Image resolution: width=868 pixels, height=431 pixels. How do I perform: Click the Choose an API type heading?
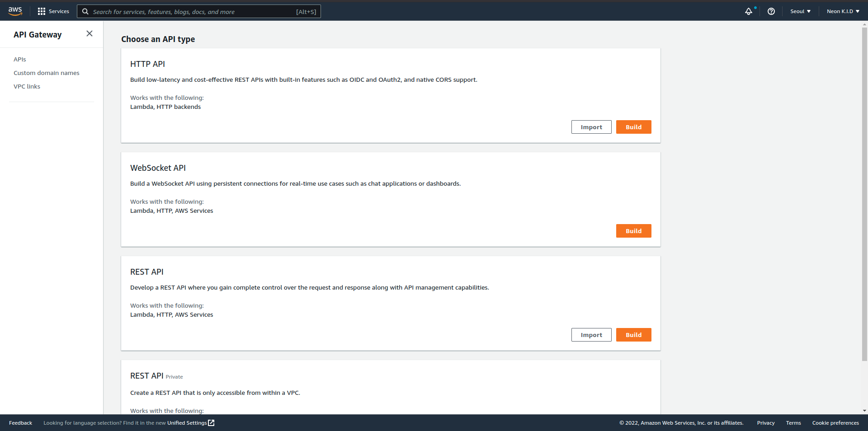[x=158, y=39]
